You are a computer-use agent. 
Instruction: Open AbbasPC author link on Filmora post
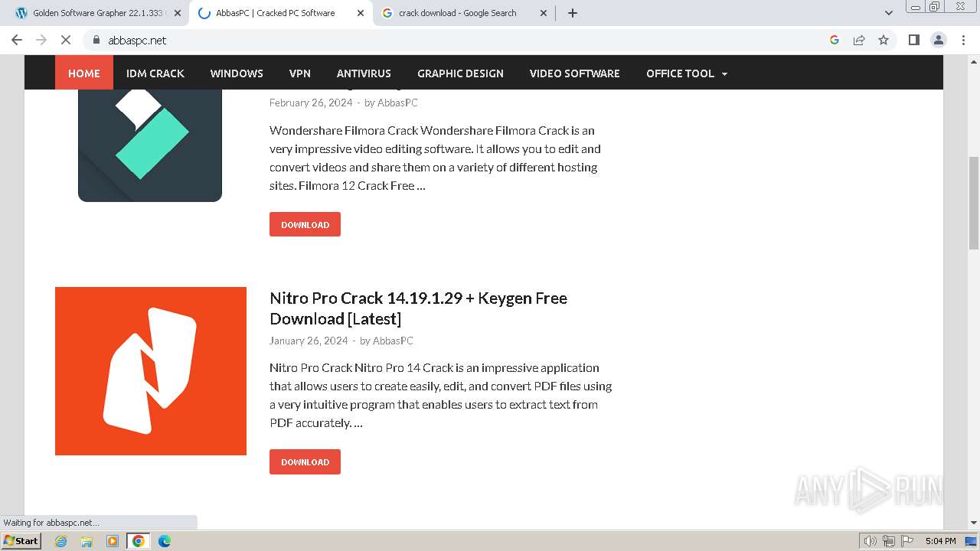tap(397, 103)
